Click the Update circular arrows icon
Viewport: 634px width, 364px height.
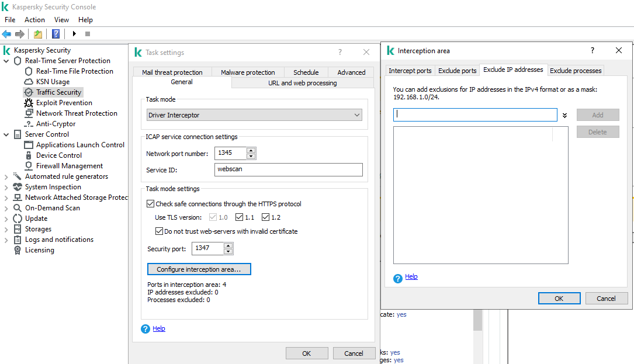pyautogui.click(x=18, y=219)
